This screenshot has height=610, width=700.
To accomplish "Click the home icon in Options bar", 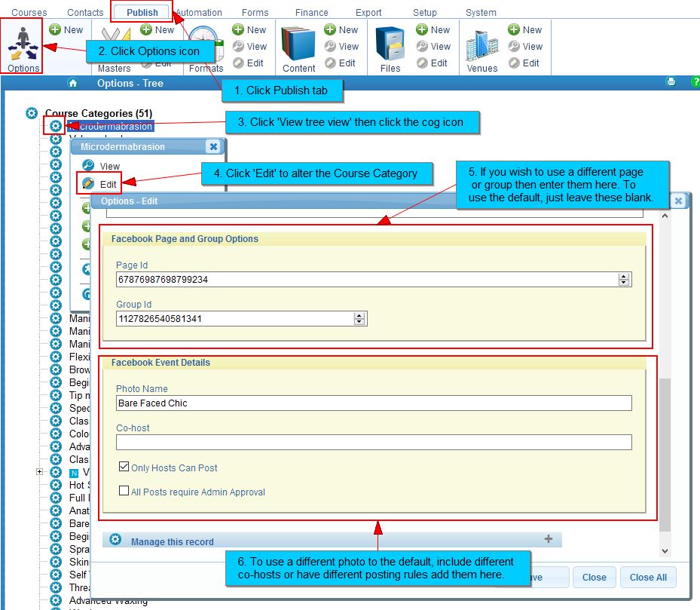I will [73, 83].
